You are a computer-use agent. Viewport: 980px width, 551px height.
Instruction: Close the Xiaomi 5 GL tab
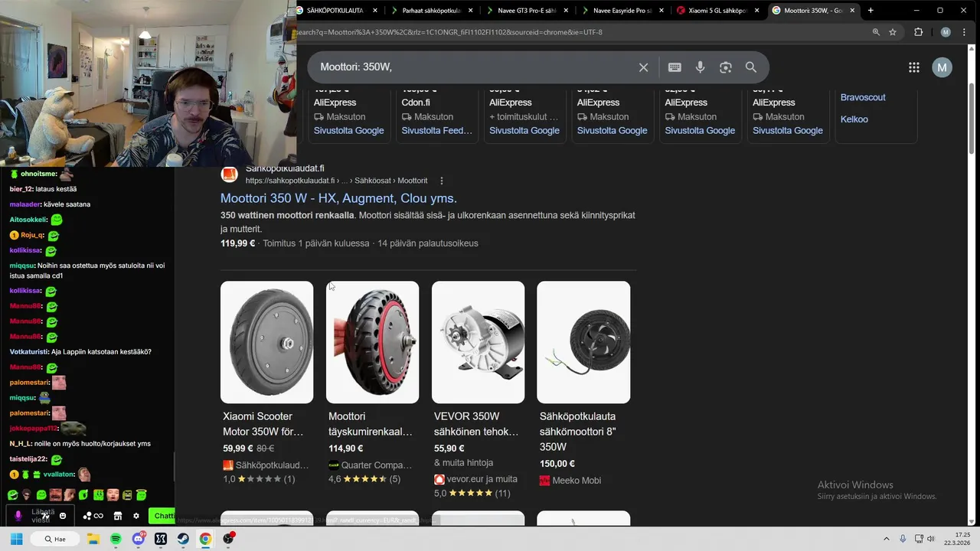[x=757, y=11]
